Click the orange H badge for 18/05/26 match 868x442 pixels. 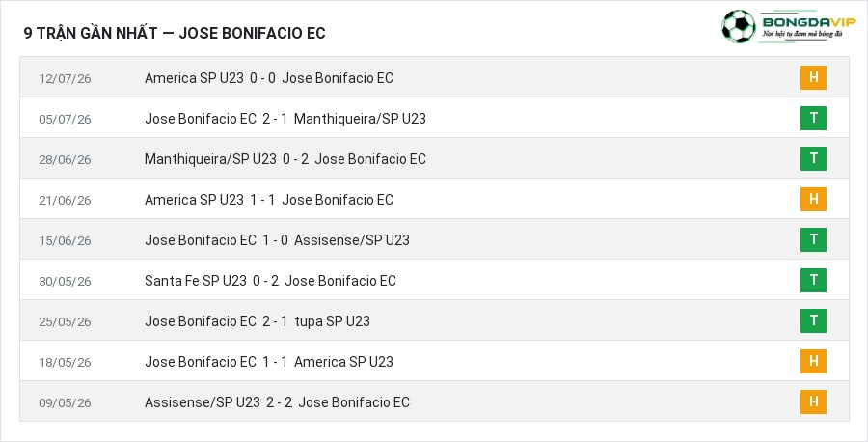(x=813, y=361)
